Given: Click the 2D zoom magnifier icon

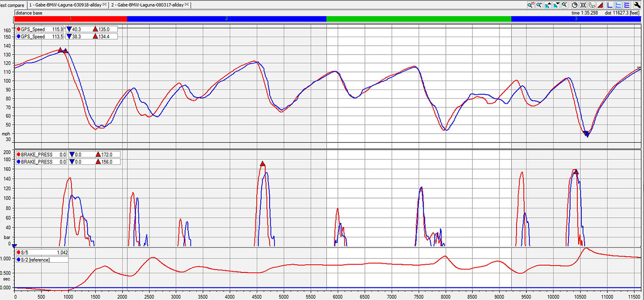Looking at the screenshot, I should 531,5.
